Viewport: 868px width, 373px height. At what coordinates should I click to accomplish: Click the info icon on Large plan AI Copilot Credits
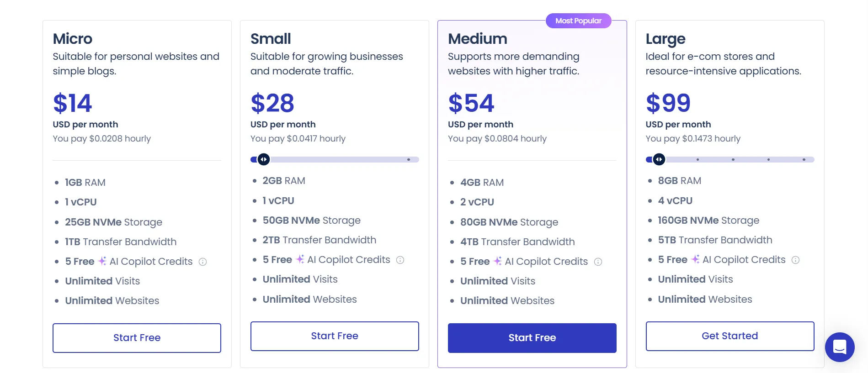pyautogui.click(x=796, y=260)
